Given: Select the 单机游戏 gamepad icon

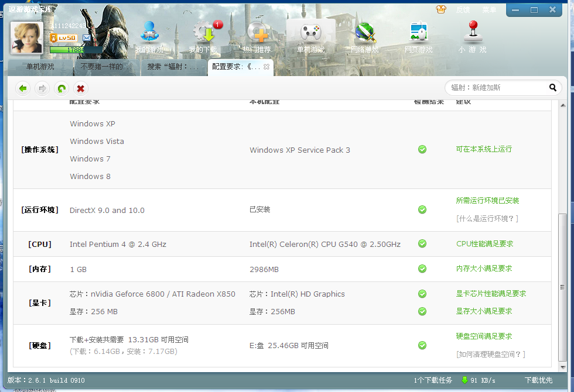Looking at the screenshot, I should [x=311, y=32].
